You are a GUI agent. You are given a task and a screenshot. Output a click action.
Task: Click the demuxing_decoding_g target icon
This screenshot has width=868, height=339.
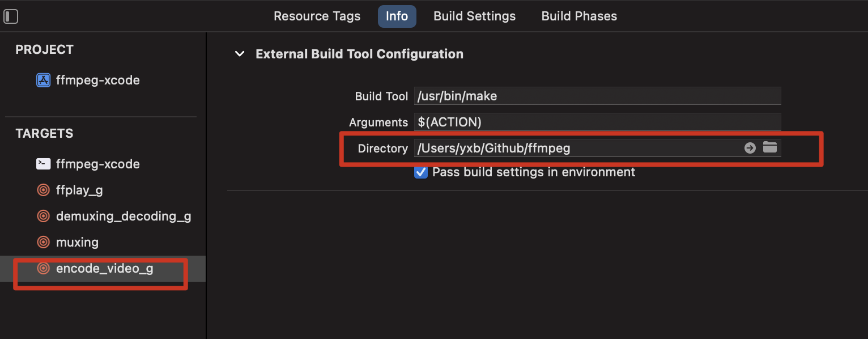(x=44, y=216)
